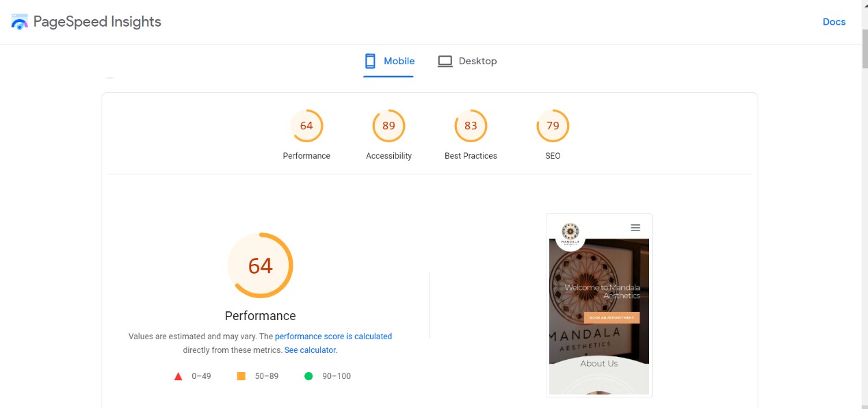Click the performance score is calculated link
The height and width of the screenshot is (409, 868).
333,336
